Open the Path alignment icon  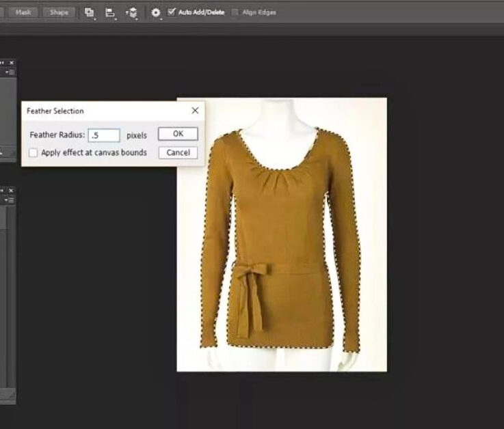tap(110, 12)
